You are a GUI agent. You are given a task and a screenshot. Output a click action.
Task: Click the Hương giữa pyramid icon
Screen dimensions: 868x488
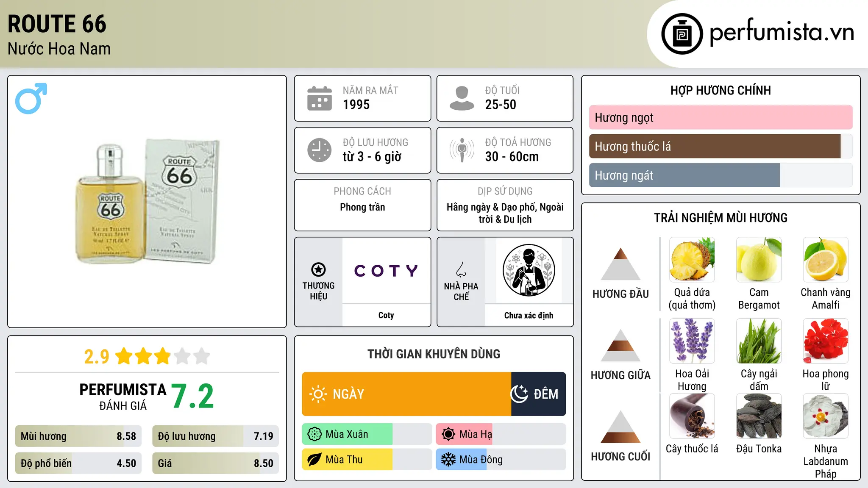click(620, 345)
